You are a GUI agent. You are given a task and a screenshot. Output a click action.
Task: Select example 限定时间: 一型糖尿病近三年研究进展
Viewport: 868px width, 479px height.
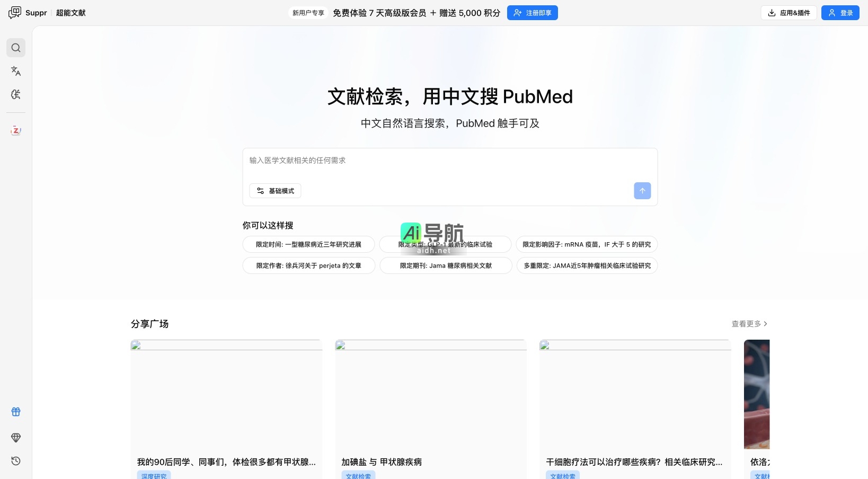(x=308, y=244)
